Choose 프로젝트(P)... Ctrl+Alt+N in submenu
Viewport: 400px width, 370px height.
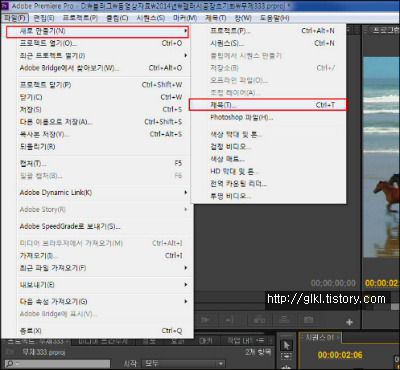(x=269, y=31)
